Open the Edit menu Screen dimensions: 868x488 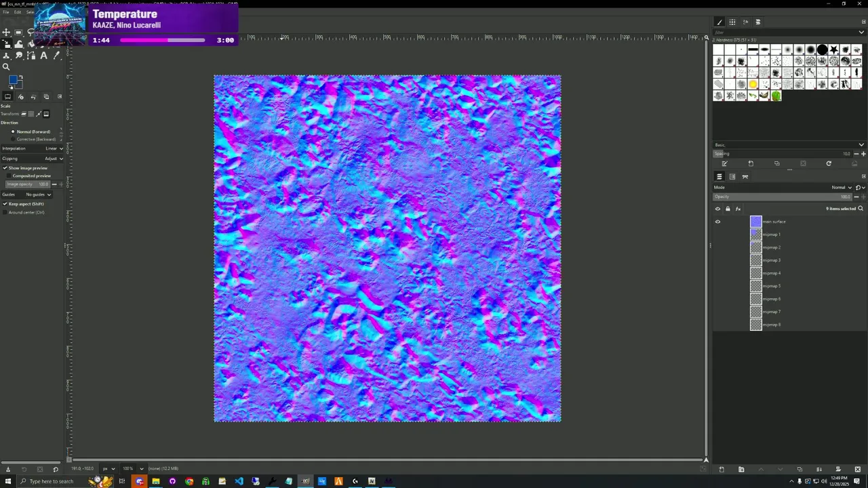coord(18,12)
